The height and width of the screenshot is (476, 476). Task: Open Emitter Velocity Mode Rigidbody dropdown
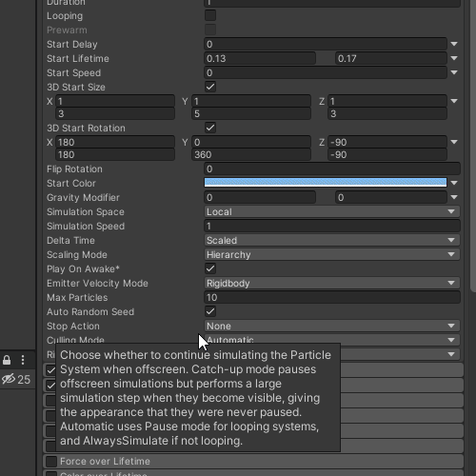pos(332,283)
